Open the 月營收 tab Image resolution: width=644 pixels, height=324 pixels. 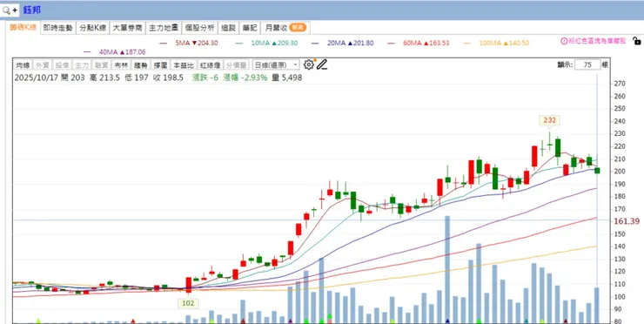(x=285, y=28)
